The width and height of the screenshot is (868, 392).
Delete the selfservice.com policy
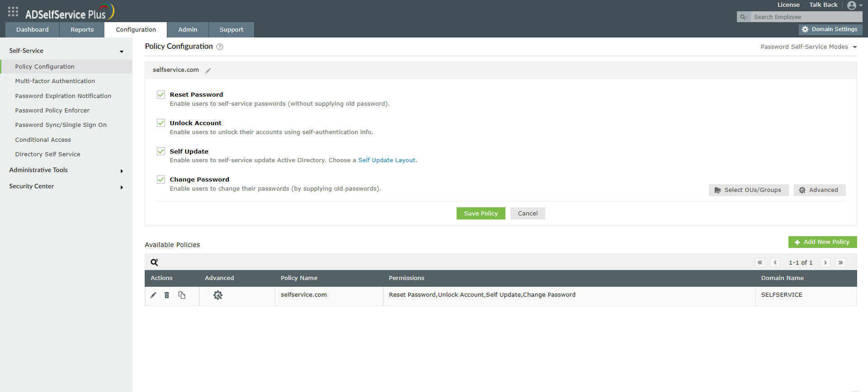(167, 295)
